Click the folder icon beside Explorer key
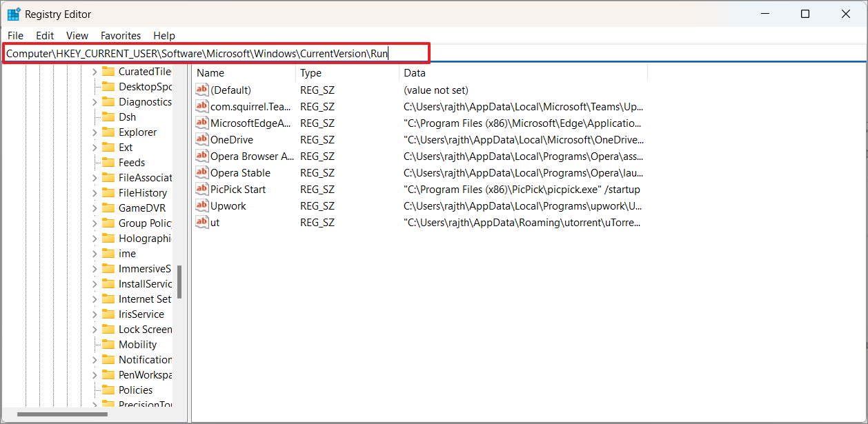This screenshot has height=424, width=868. (108, 132)
